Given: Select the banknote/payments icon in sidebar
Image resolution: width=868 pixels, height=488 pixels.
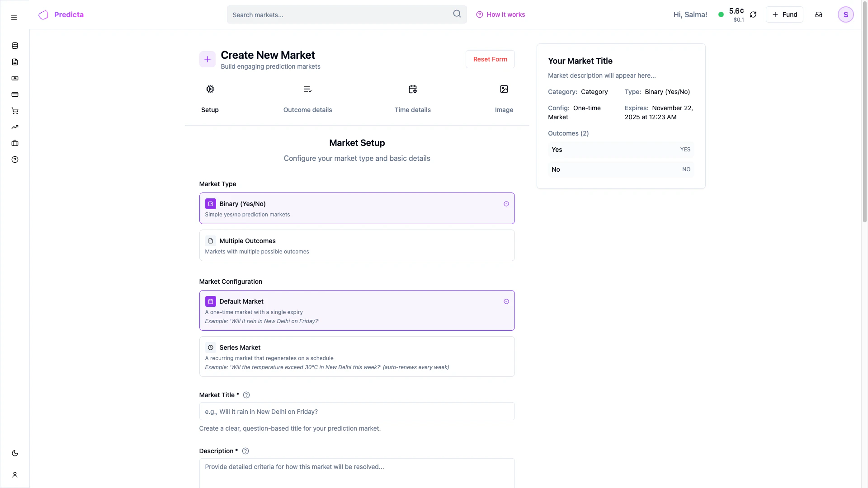Looking at the screenshot, I should (x=15, y=78).
